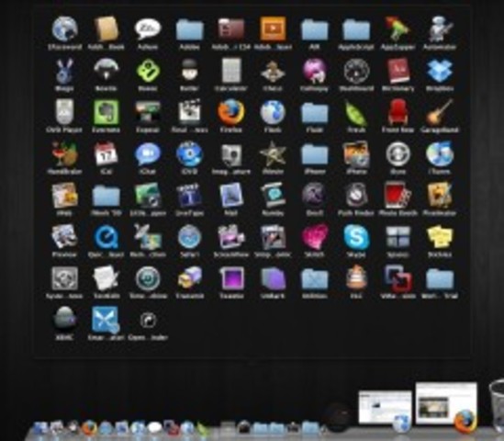The width and height of the screenshot is (504, 441).
Task: Open Skitch pink heart icon
Action: point(314,237)
